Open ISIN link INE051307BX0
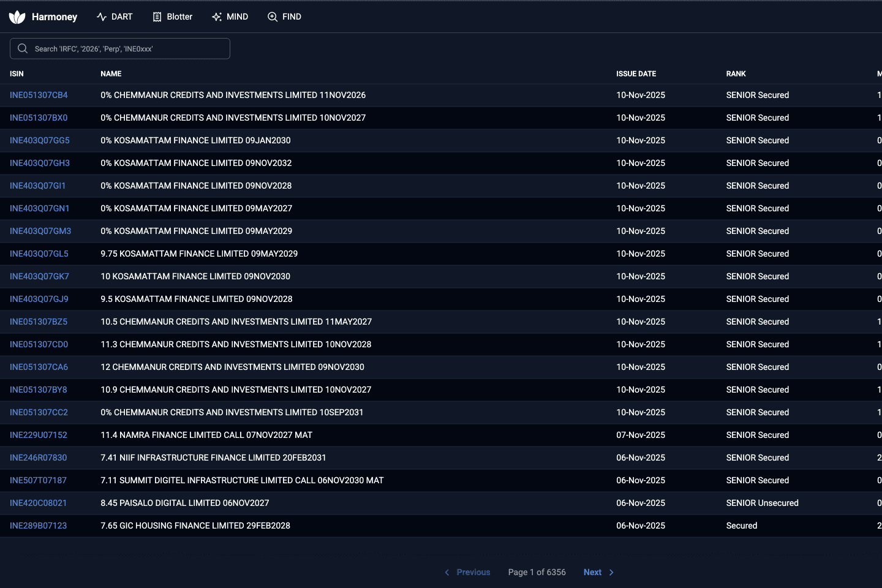 [39, 118]
